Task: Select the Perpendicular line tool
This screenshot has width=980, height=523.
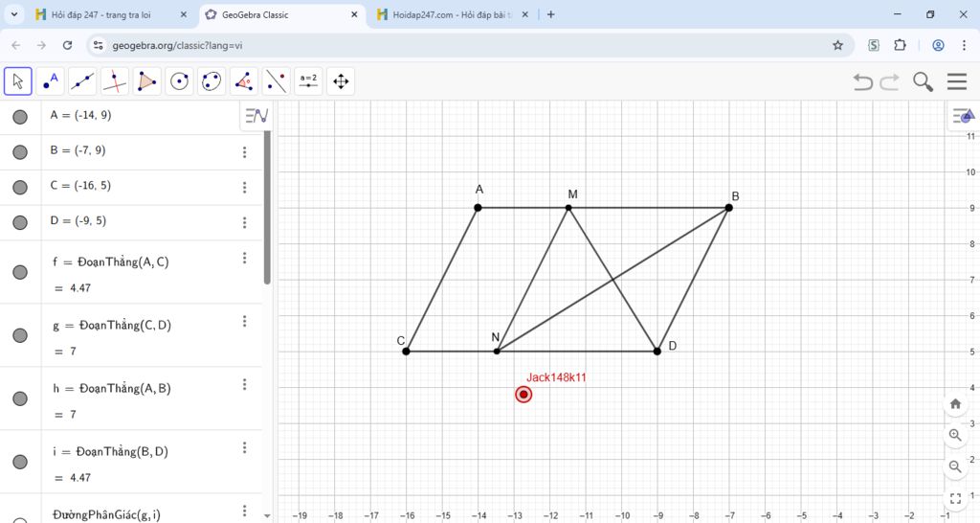Action: pyautogui.click(x=115, y=81)
